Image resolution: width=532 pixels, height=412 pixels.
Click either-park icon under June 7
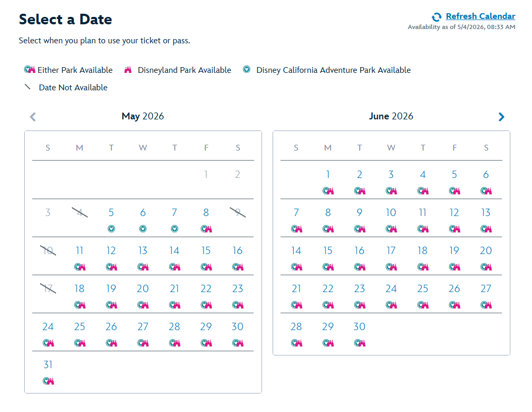point(296,229)
